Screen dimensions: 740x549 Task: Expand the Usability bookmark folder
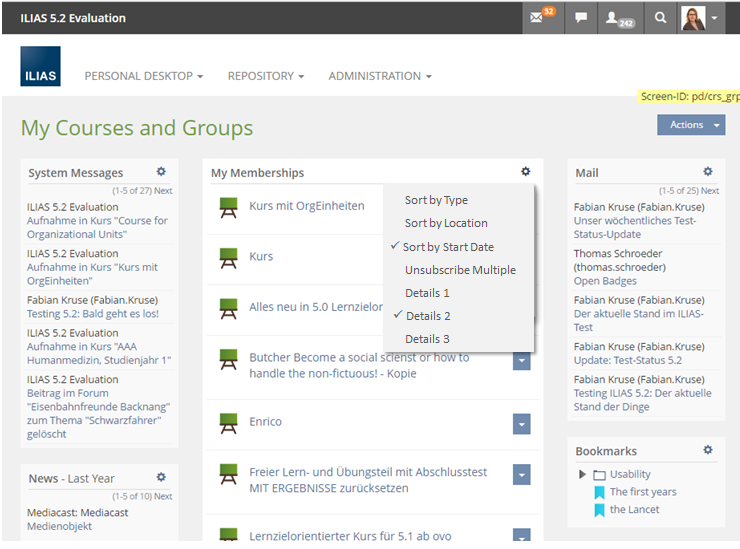[583, 474]
